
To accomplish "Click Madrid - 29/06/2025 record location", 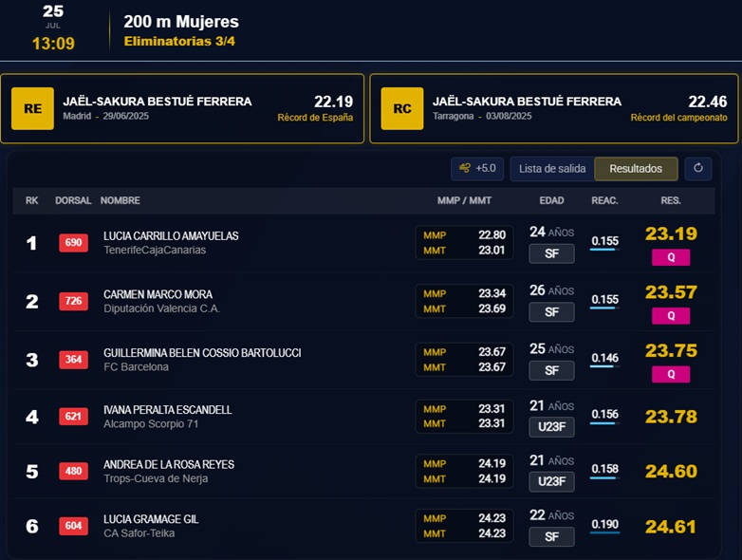I will 106,116.
